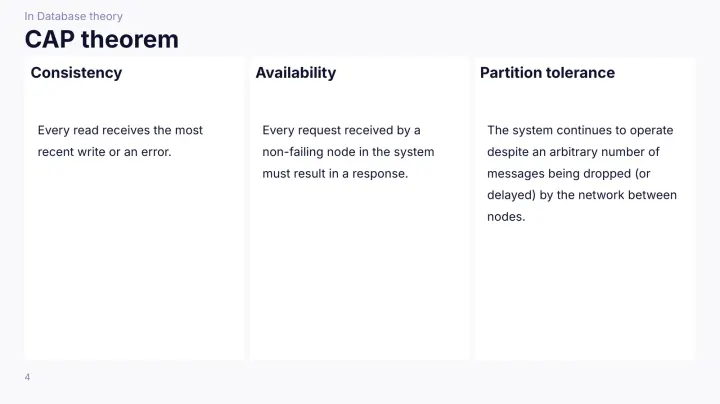The width and height of the screenshot is (720, 404).
Task: Click the word 'theorem' in the title
Action: point(130,39)
